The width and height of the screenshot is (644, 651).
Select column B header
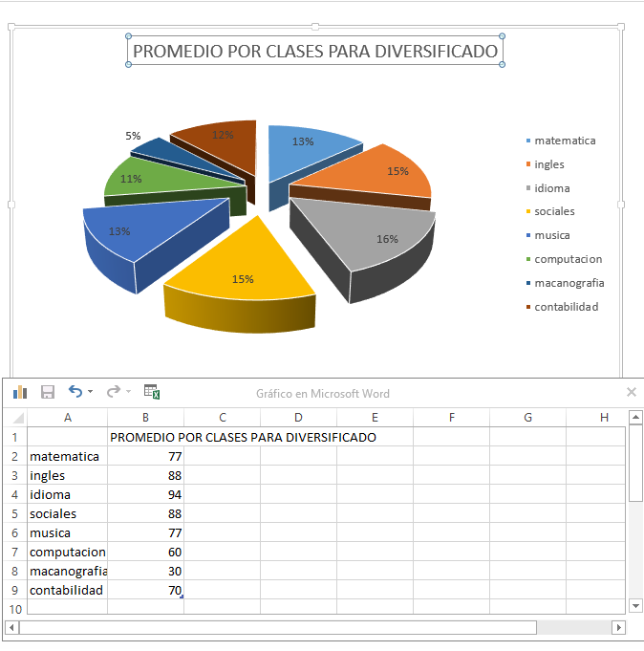tap(145, 417)
